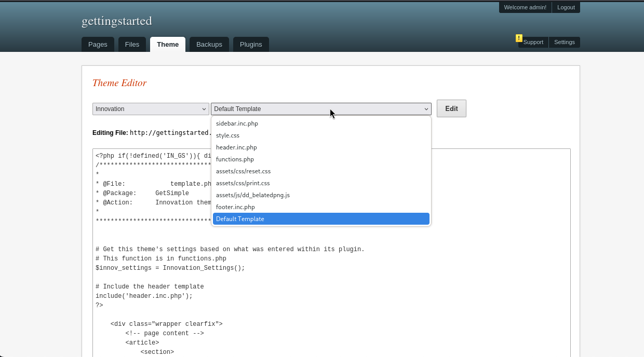Click the Logout link
Image resolution: width=644 pixels, height=357 pixels.
coord(566,7)
